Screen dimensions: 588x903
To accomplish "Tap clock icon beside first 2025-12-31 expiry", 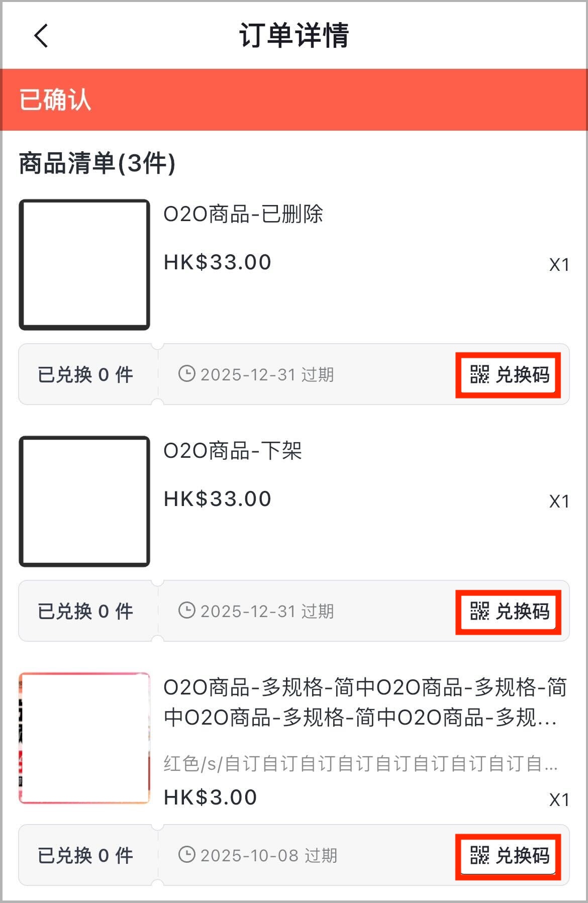I will click(187, 374).
